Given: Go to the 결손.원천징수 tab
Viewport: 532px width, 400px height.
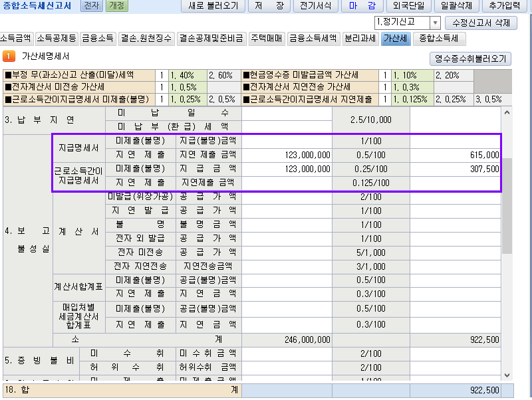Looking at the screenshot, I should click(146, 39).
